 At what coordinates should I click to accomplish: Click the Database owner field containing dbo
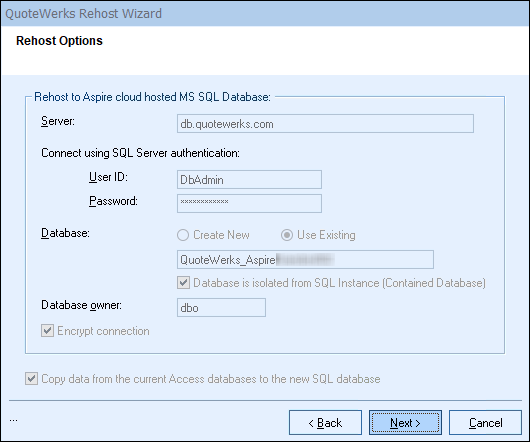(x=221, y=308)
